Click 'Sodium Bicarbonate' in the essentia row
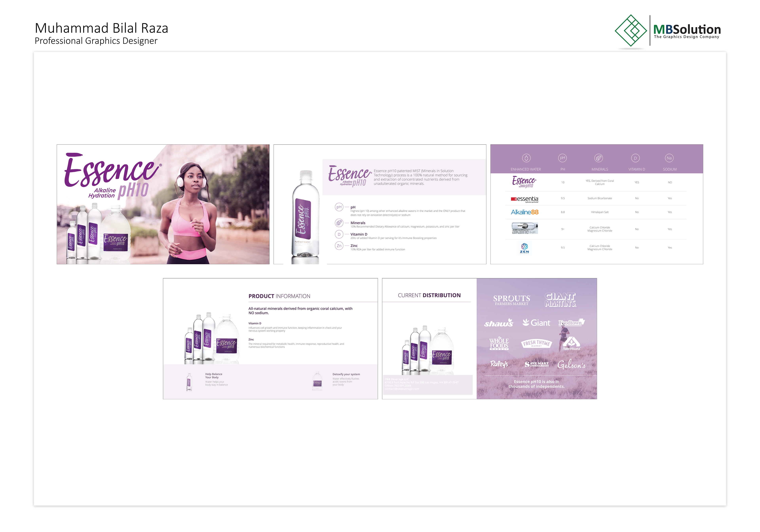Image resolution: width=760 pixels, height=532 pixels. [x=599, y=198]
